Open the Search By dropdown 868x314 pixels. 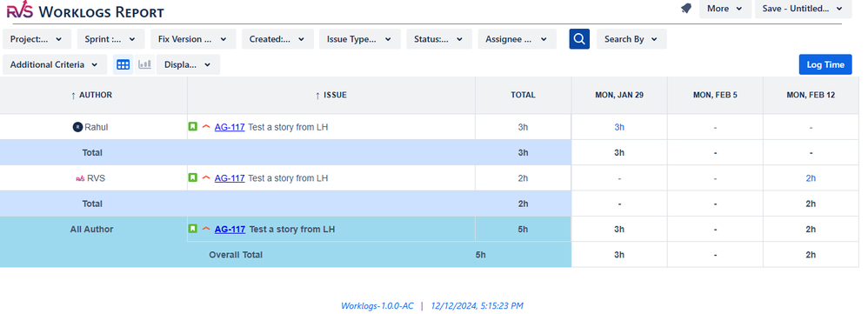click(x=631, y=39)
